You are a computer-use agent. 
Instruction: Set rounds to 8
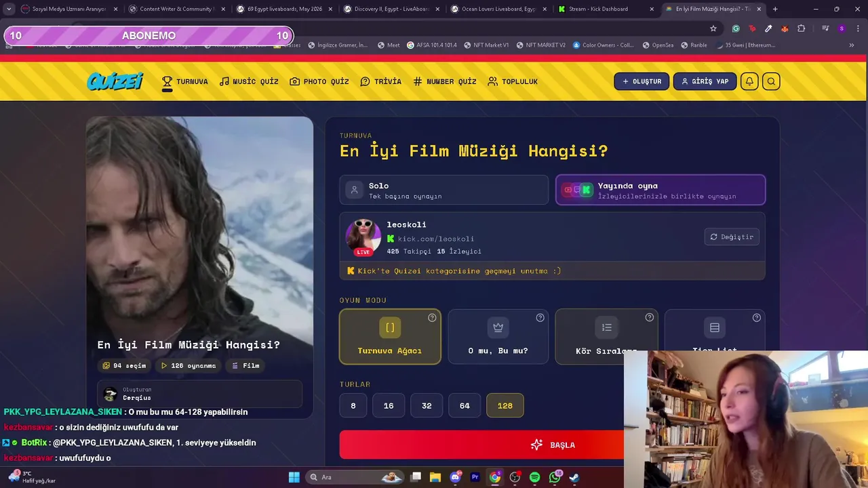coord(353,405)
